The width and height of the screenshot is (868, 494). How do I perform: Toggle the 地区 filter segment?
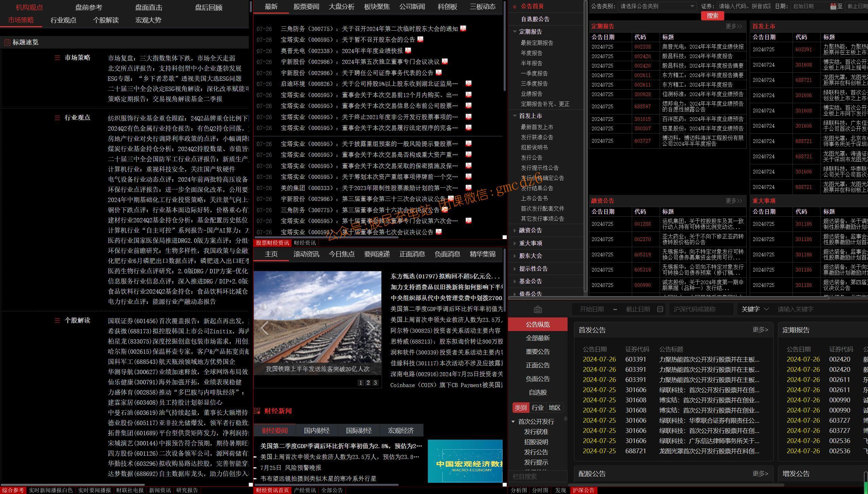(x=554, y=407)
